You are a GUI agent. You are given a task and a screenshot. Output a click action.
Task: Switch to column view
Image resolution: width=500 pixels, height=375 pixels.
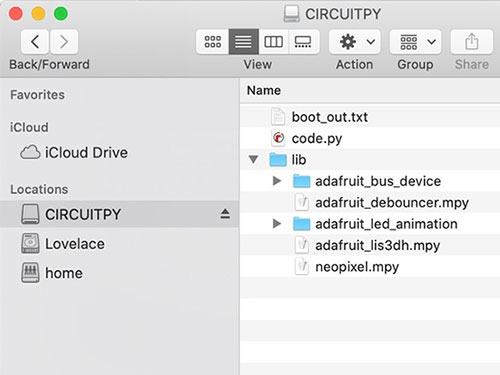point(273,42)
